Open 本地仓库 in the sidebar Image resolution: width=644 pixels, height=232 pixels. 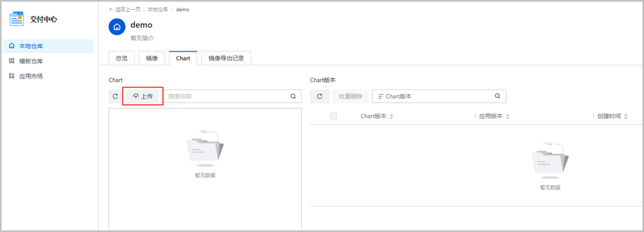click(x=31, y=46)
